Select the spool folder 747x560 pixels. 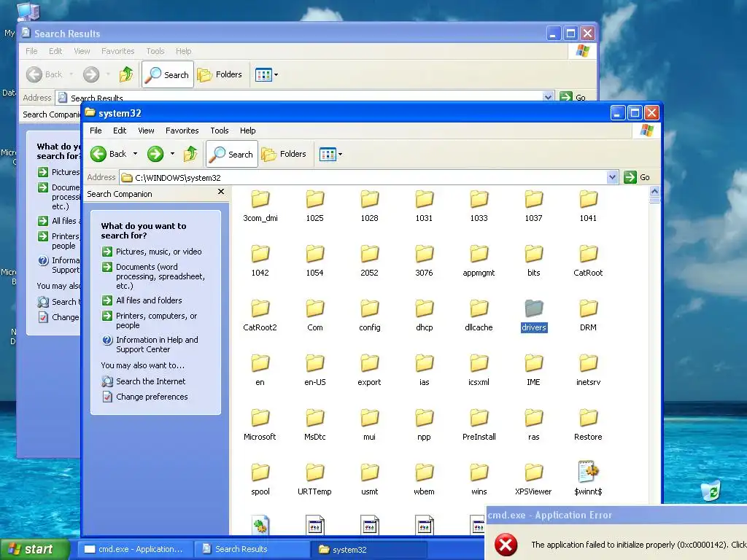(260, 480)
